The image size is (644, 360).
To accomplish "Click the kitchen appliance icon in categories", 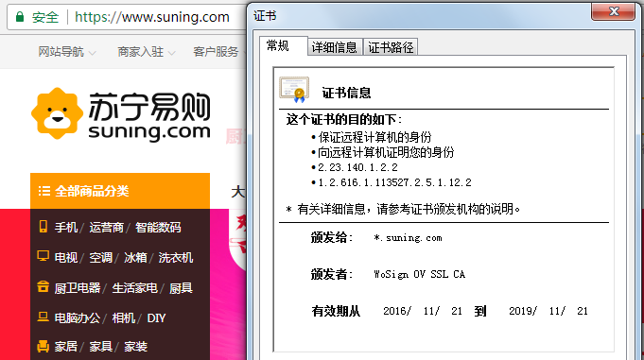I will pos(43,286).
